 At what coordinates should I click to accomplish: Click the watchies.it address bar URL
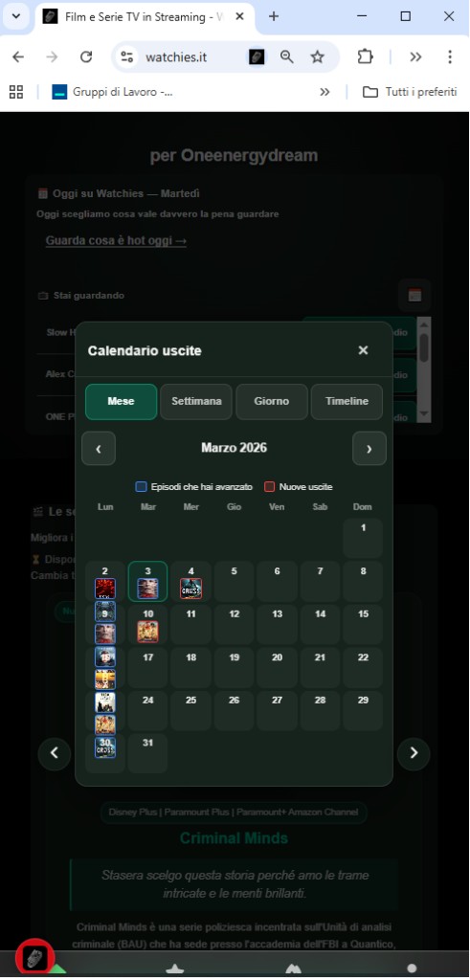(x=176, y=57)
